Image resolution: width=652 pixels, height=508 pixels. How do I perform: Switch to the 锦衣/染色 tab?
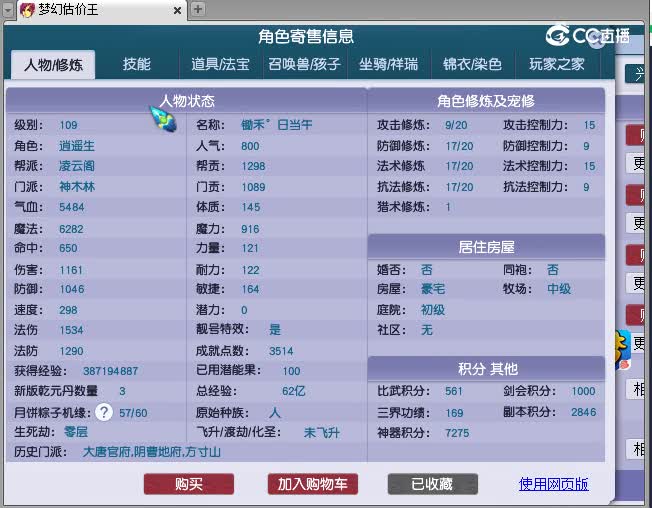coord(473,64)
